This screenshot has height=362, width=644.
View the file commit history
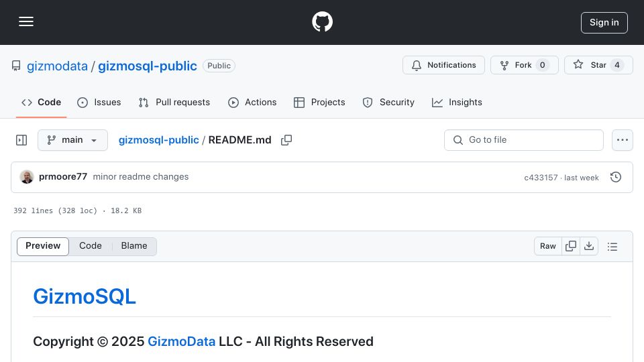[616, 177]
